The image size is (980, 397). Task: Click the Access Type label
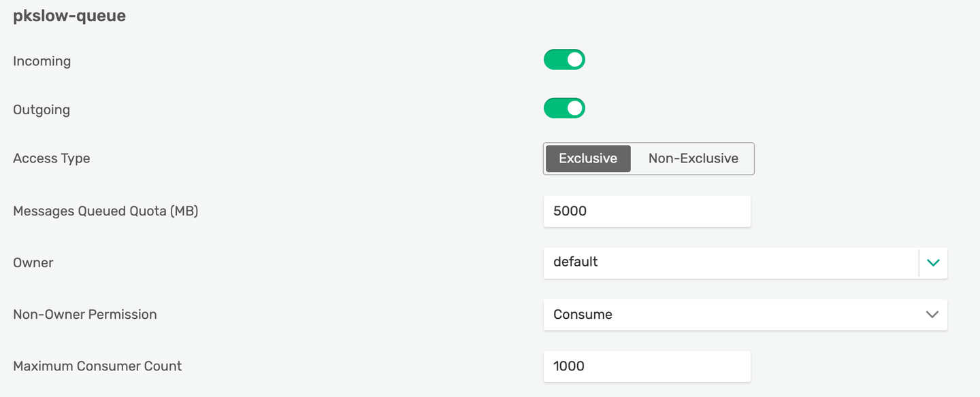(x=52, y=158)
